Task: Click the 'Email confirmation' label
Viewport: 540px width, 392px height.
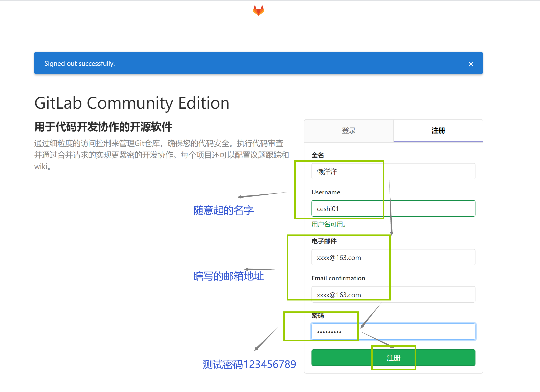Action: (x=338, y=278)
